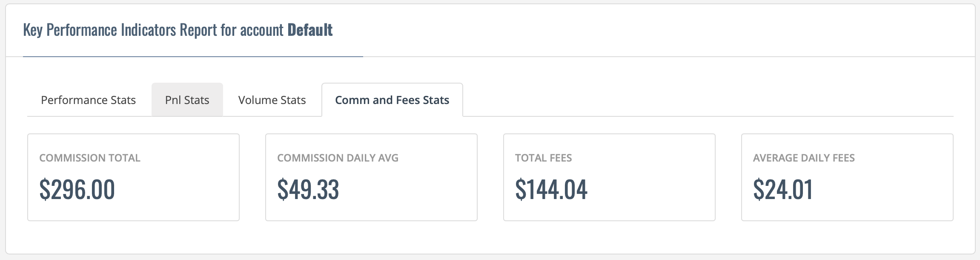The image size is (980, 260).
Task: Click the Commission Total card
Action: point(133,177)
